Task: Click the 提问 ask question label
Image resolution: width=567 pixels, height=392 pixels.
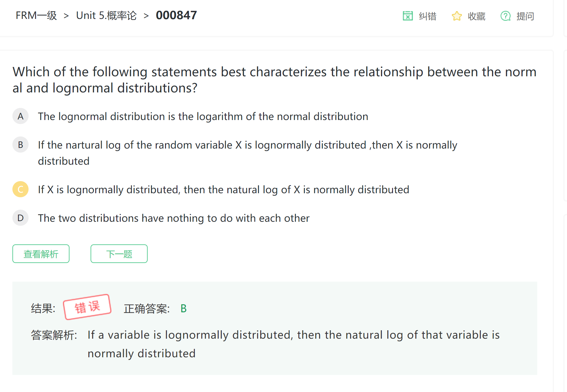Action: point(525,16)
